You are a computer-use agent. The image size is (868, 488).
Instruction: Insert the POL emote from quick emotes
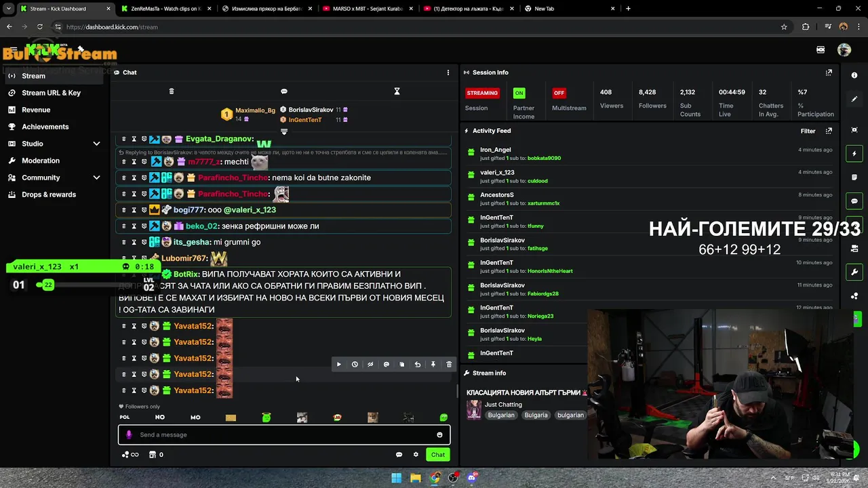point(125,418)
